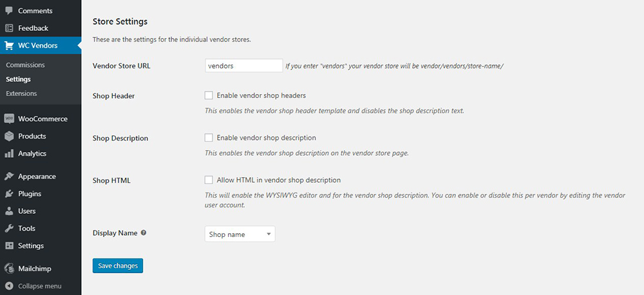Click the Save changes button
This screenshot has width=644, height=295.
(x=118, y=266)
